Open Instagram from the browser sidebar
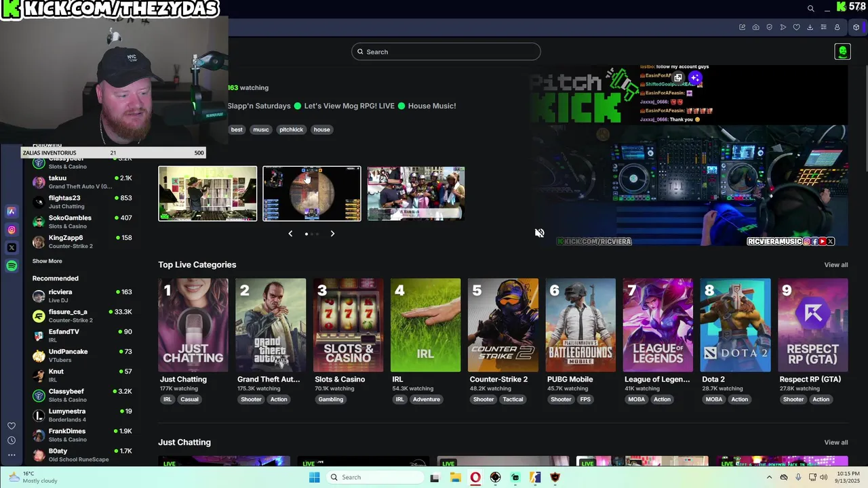 [x=12, y=230]
